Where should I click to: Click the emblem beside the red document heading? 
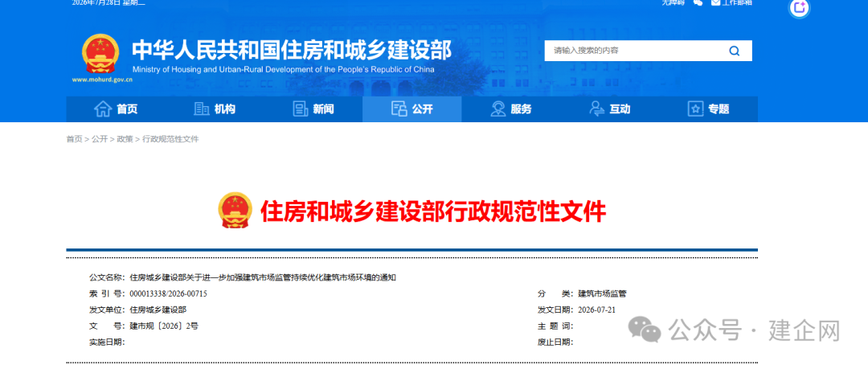[235, 211]
